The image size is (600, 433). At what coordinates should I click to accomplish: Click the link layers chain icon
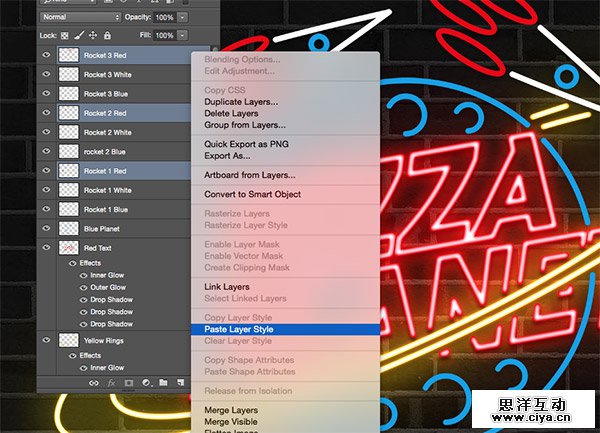coord(94,381)
